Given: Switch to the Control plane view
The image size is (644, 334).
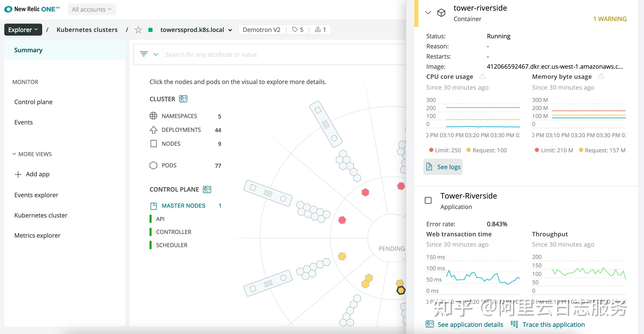Looking at the screenshot, I should point(33,102).
